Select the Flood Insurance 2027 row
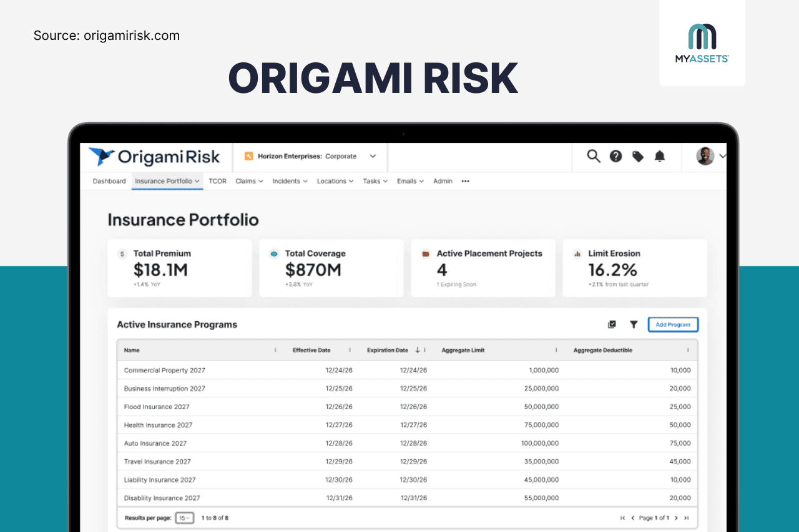The width and height of the screenshot is (799, 532). (x=407, y=407)
